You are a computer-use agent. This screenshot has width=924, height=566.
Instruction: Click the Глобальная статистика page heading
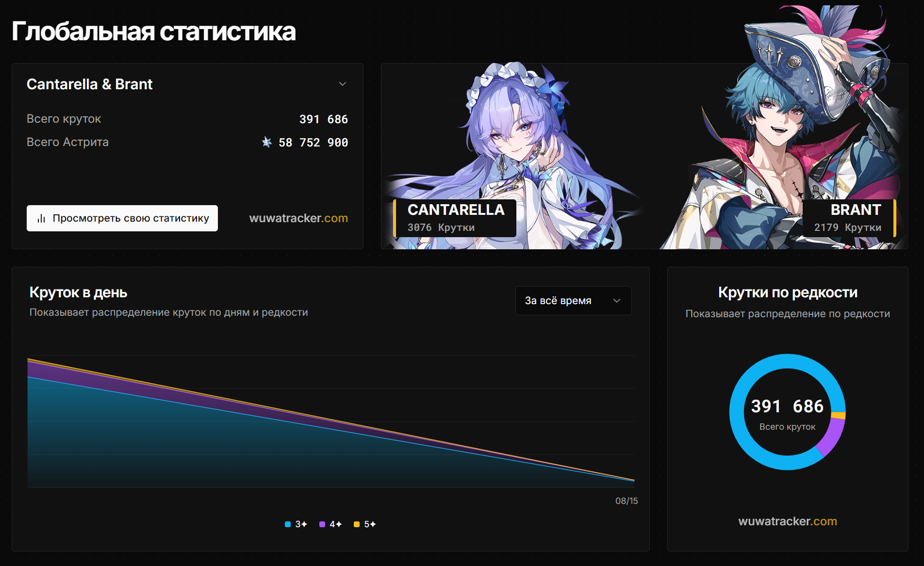154,32
